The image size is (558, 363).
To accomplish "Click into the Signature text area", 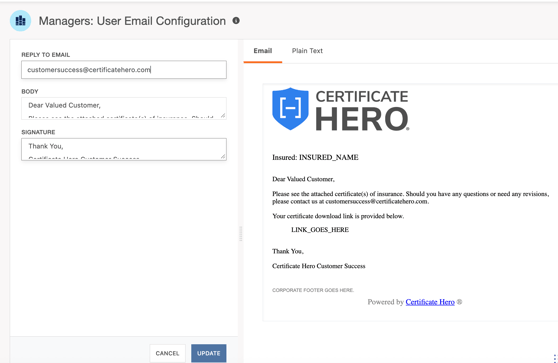I will 124,149.
